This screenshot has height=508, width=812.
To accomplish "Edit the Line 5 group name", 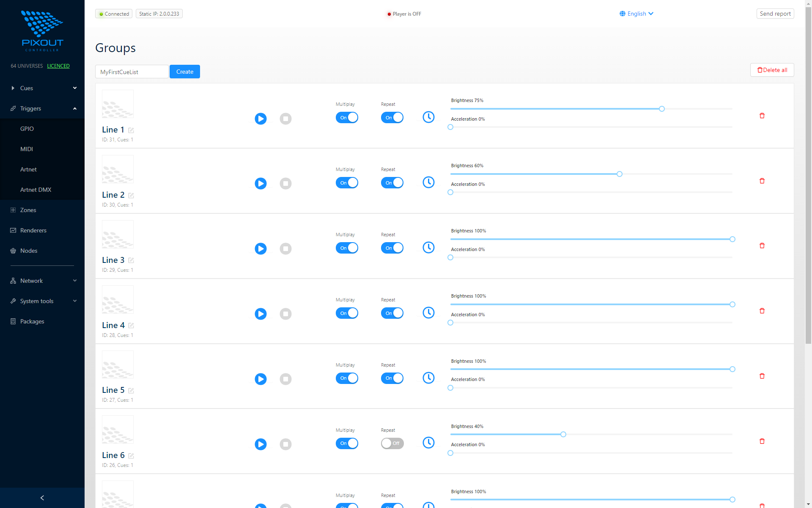I will pyautogui.click(x=131, y=391).
